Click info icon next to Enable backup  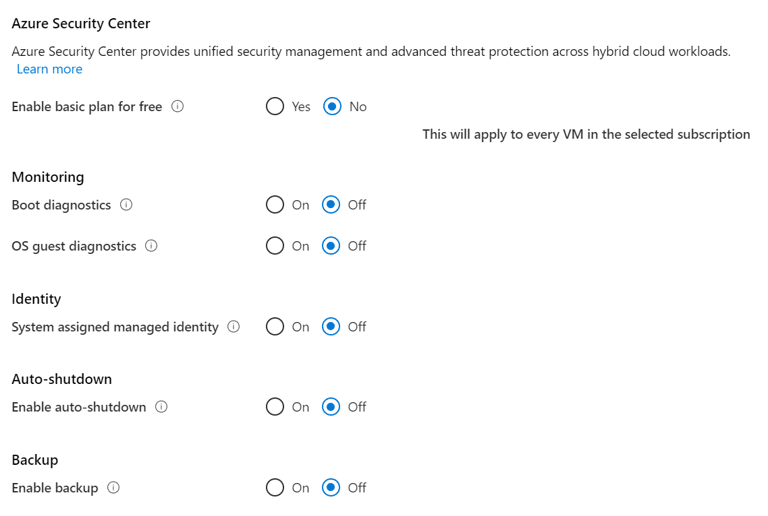[113, 488]
